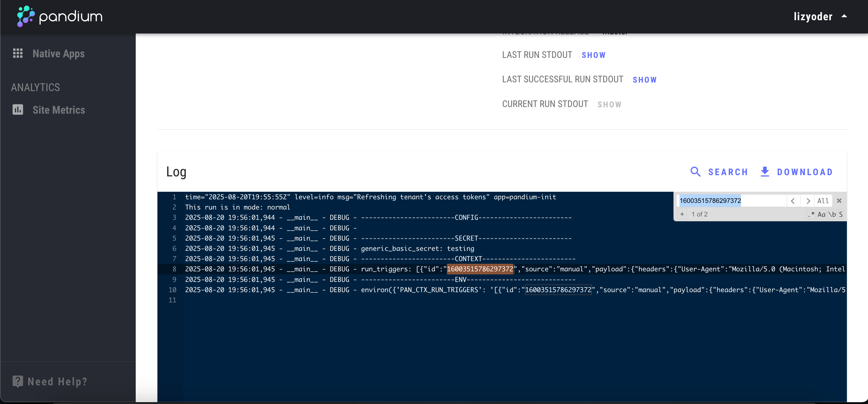Click the Need Help question icon
Image resolution: width=868 pixels, height=404 pixels.
click(x=17, y=381)
